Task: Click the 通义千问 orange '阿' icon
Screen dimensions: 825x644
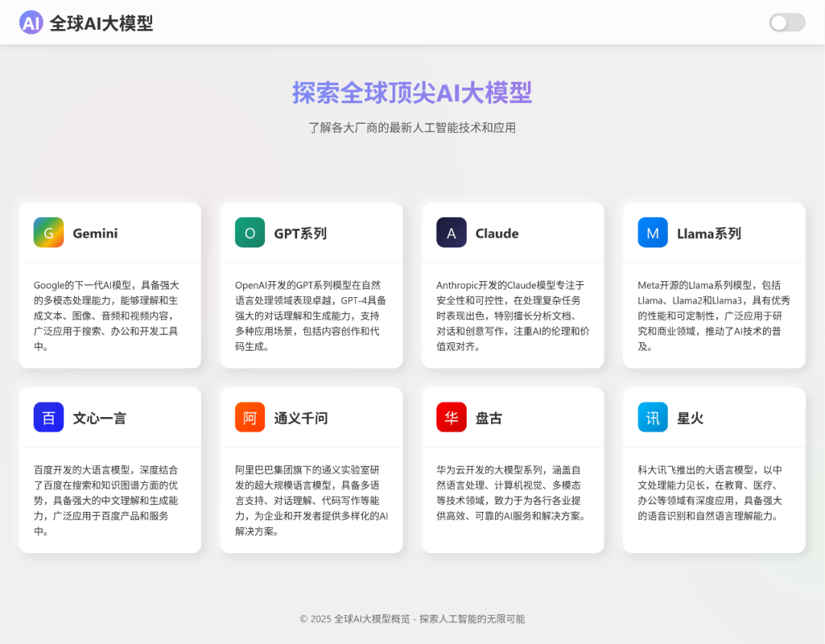Action: pyautogui.click(x=249, y=417)
